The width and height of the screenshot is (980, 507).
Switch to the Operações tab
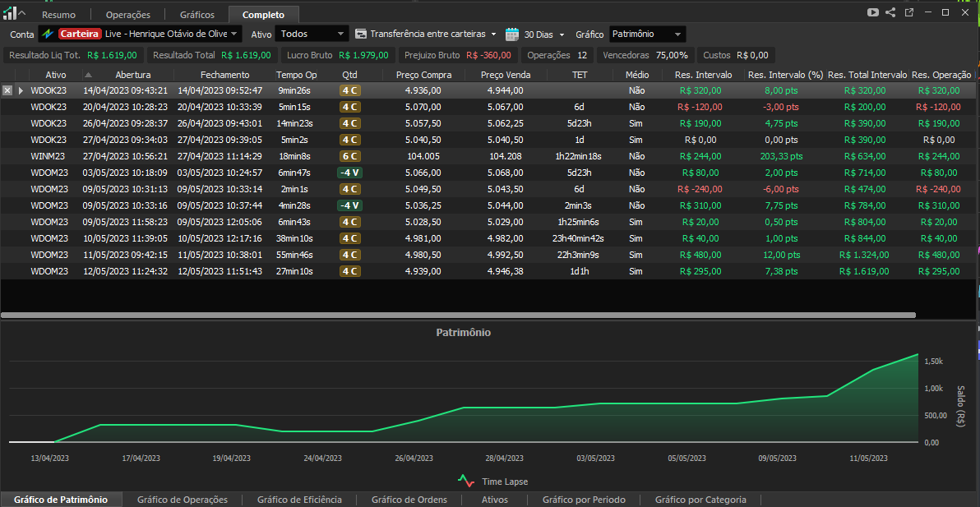(128, 14)
